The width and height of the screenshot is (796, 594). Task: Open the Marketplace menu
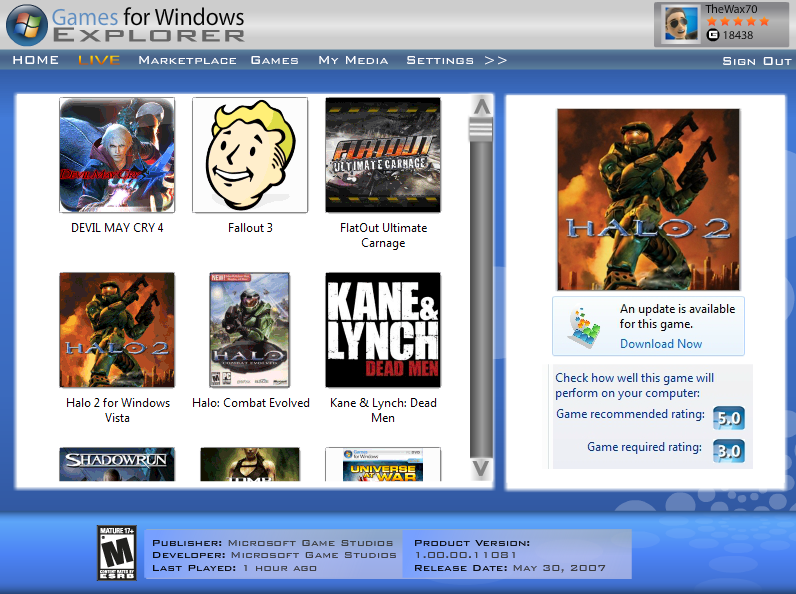187,60
